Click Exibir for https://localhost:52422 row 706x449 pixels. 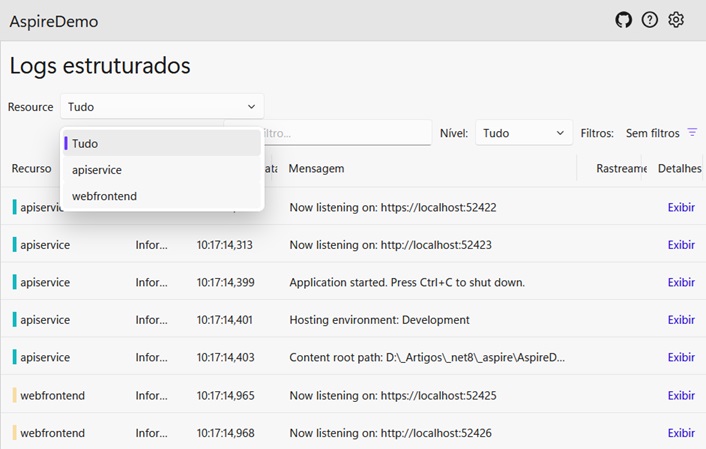pos(681,207)
